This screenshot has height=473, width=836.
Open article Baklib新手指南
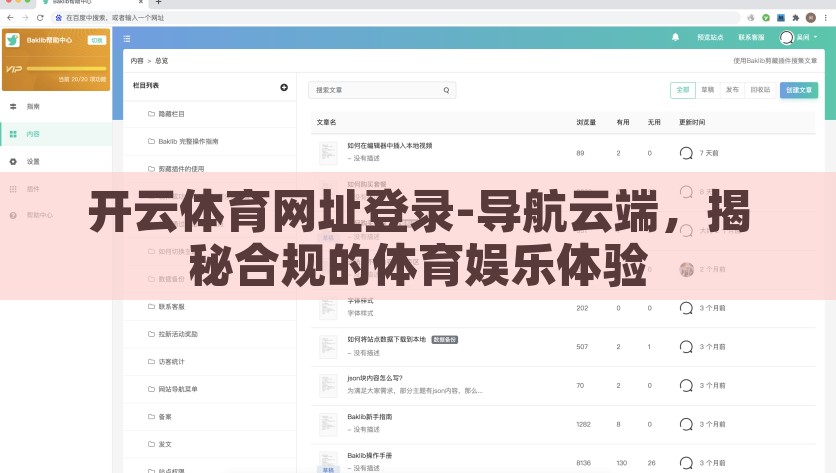369,416
